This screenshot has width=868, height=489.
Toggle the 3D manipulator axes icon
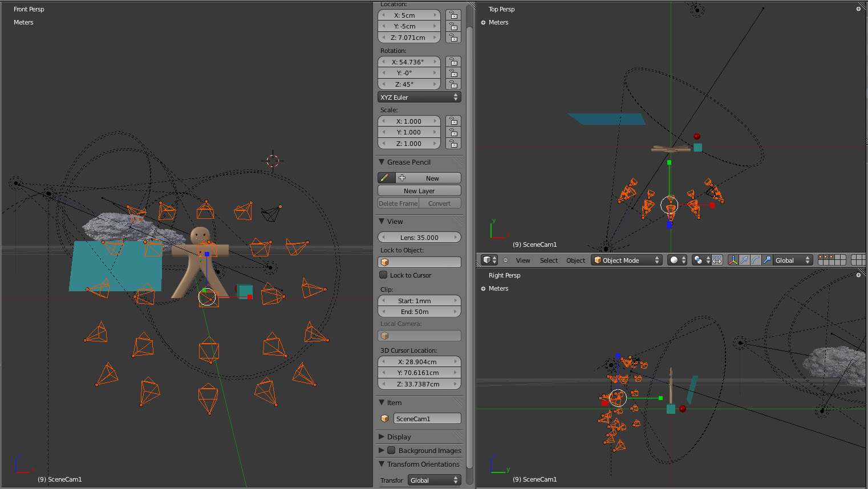(733, 260)
